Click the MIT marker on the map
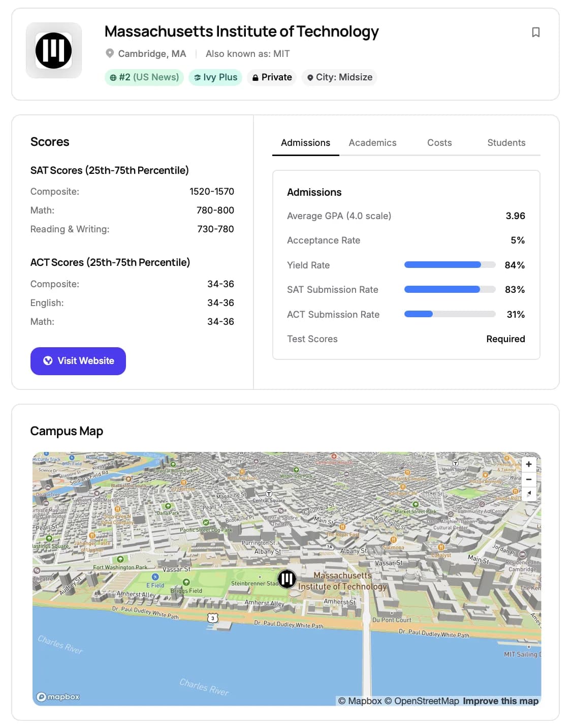The width and height of the screenshot is (573, 728). point(287,579)
